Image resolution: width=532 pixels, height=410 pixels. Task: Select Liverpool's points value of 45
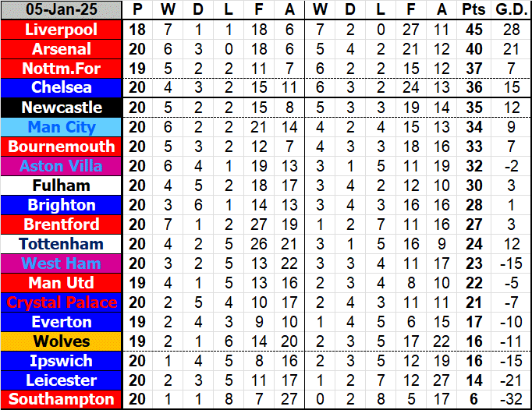tap(472, 30)
